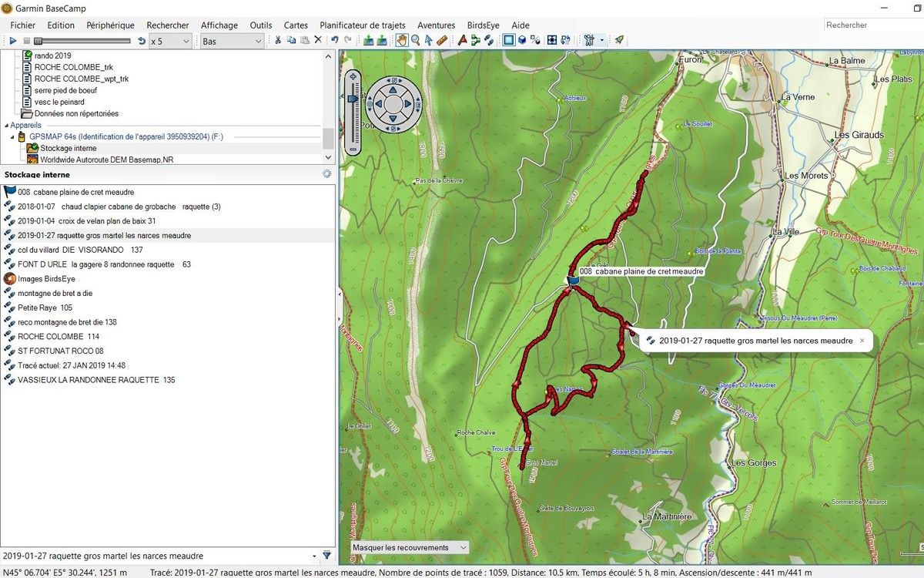Start track playback with the play icon
924x578 pixels.
point(13,40)
